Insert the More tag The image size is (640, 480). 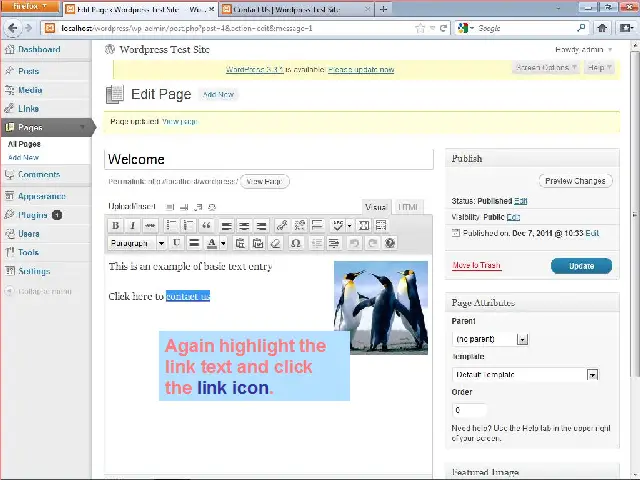coord(317,225)
